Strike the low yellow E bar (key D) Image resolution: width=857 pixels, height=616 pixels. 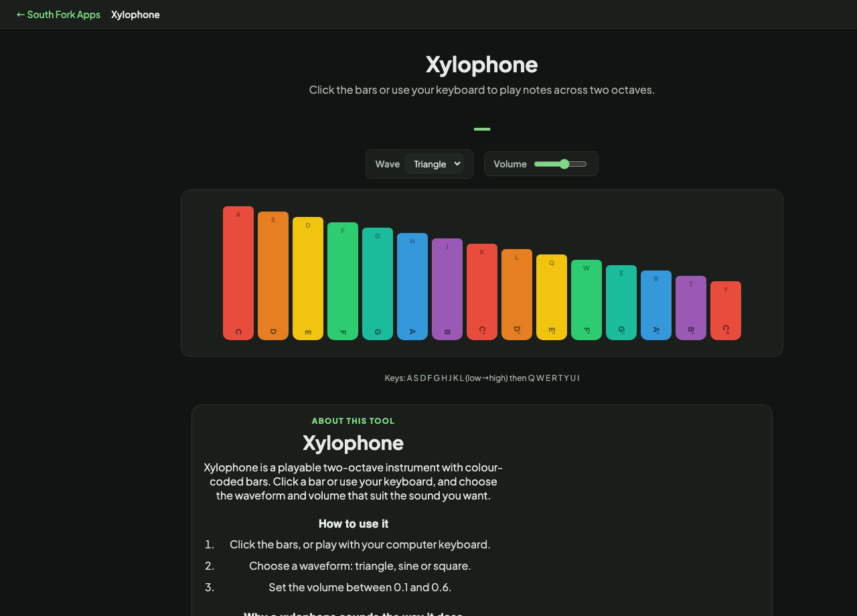[x=308, y=279]
